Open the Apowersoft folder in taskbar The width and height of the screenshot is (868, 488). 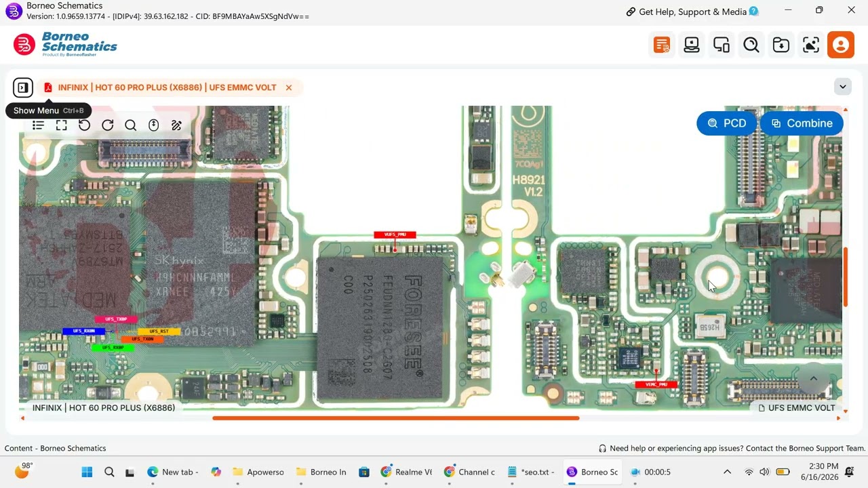(x=258, y=472)
